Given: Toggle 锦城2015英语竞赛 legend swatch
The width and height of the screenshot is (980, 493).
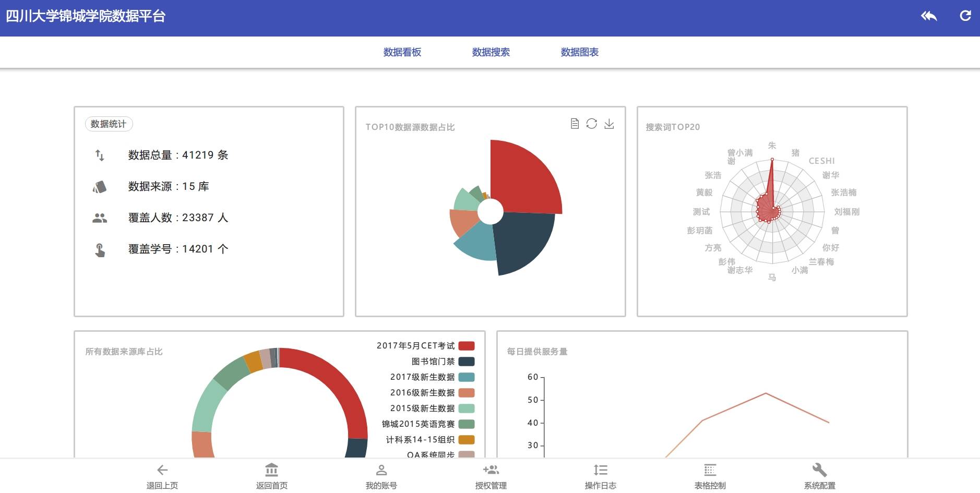Looking at the screenshot, I should (467, 424).
